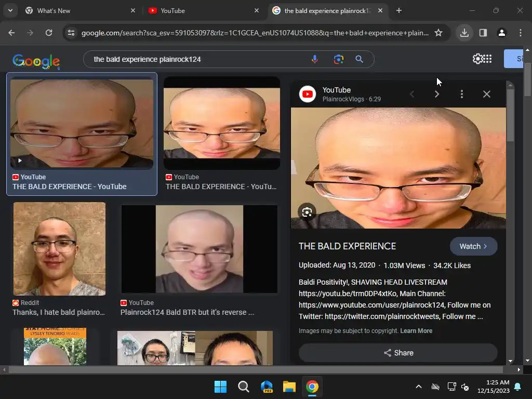View site information icon in address bar
The height and width of the screenshot is (399, 532).
tap(71, 33)
